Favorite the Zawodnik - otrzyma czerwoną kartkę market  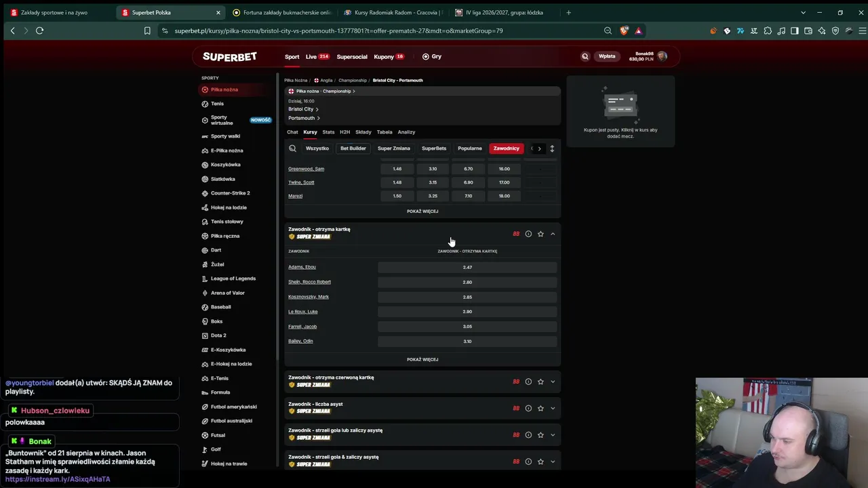click(x=540, y=382)
